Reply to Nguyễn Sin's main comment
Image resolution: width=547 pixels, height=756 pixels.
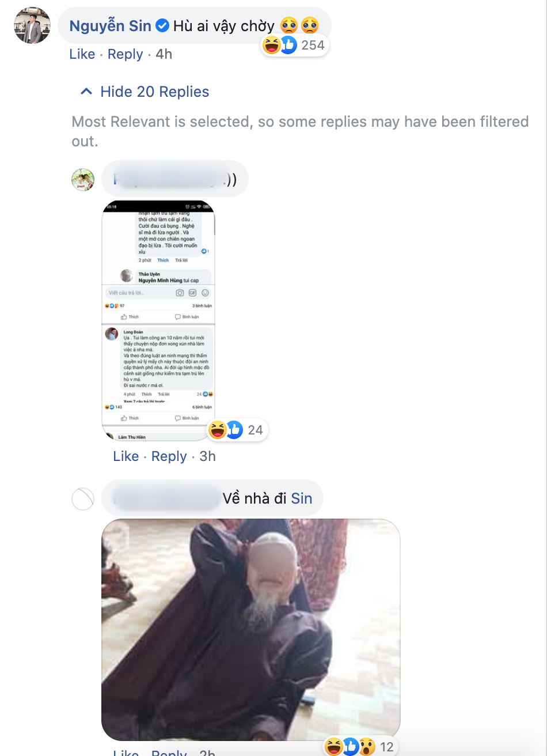125,54
